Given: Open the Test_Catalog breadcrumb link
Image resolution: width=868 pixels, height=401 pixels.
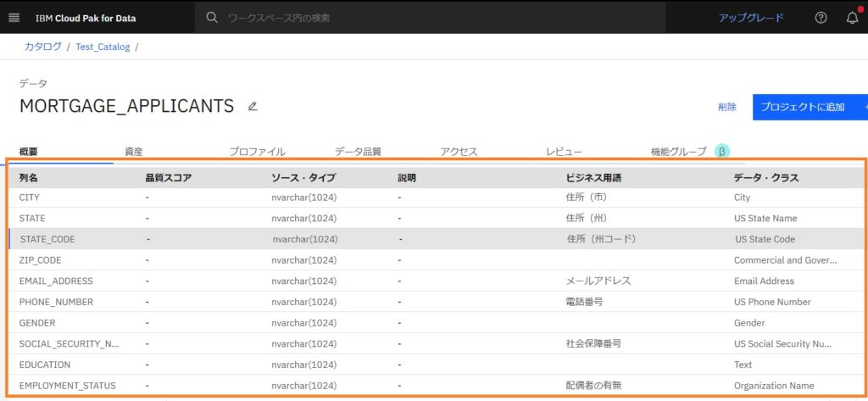Looking at the screenshot, I should [103, 47].
